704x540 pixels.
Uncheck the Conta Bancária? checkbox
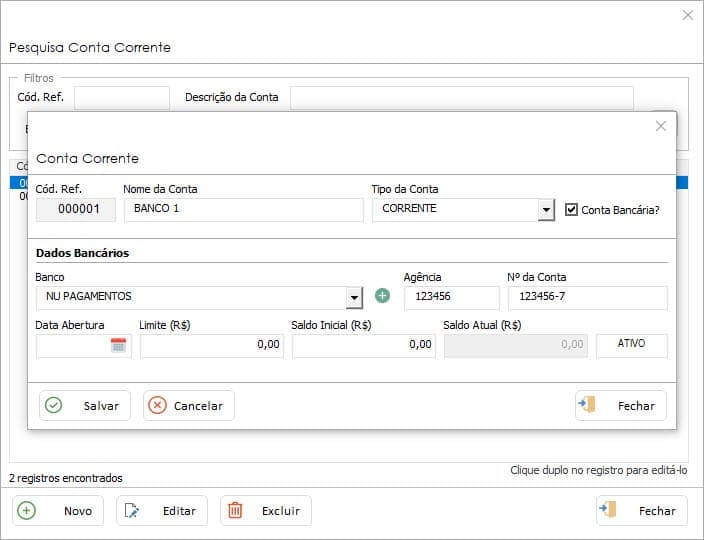click(x=572, y=210)
